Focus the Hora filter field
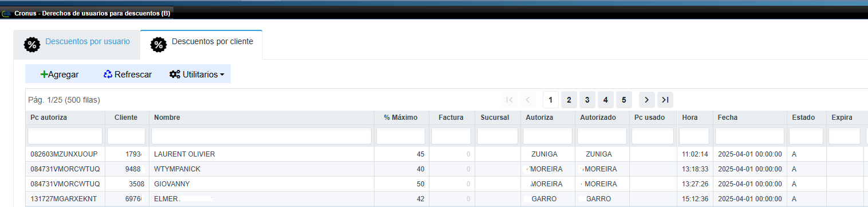 pos(695,136)
